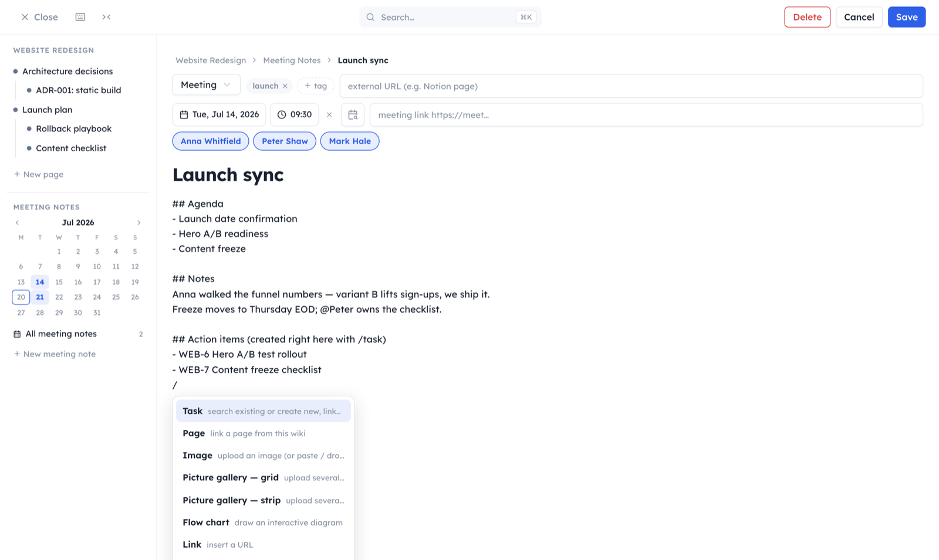Remove the launch tag
This screenshot has height=560, width=939.
(285, 86)
